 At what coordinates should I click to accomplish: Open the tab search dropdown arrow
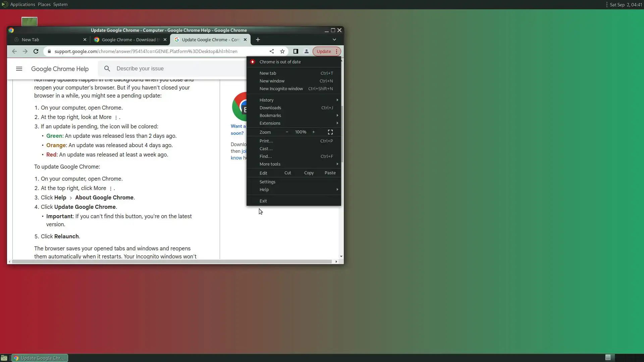(x=334, y=40)
